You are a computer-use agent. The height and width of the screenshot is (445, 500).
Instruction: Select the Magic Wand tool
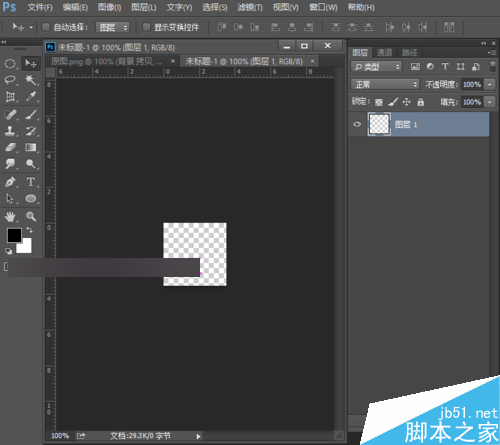[x=31, y=80]
